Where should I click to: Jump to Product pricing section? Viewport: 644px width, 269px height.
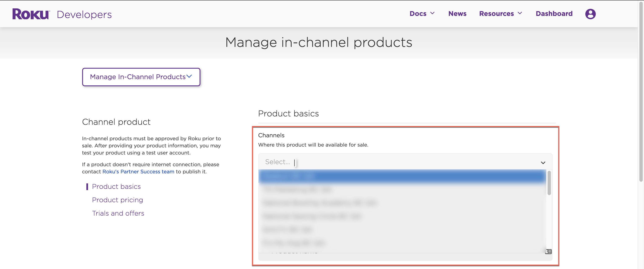[x=117, y=200]
